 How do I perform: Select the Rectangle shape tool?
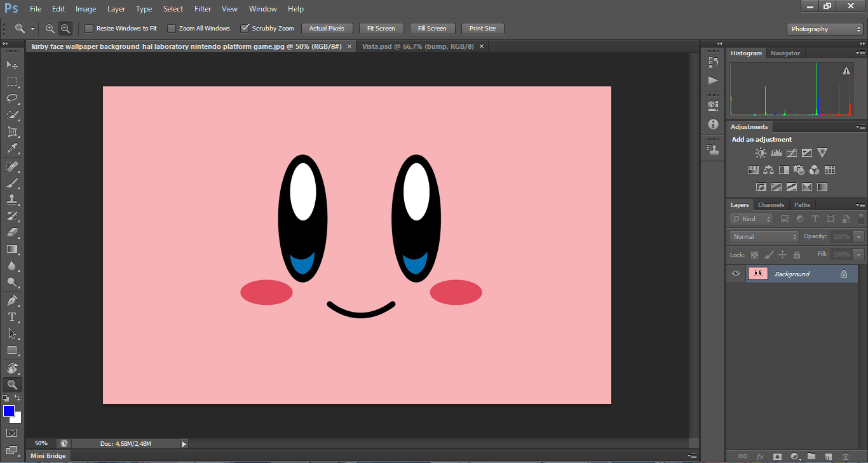(x=12, y=350)
